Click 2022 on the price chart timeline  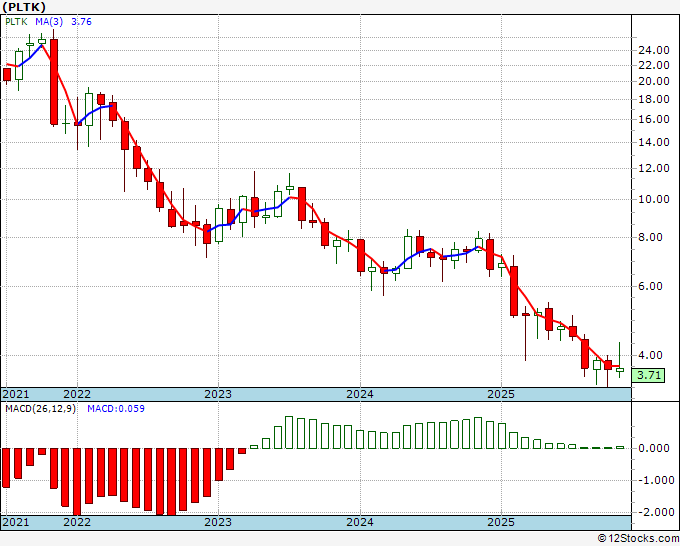pyautogui.click(x=76, y=395)
